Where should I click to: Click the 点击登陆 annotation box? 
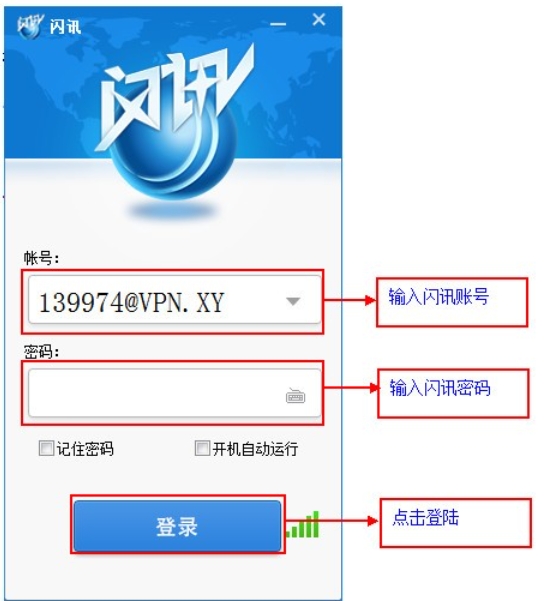(x=456, y=523)
